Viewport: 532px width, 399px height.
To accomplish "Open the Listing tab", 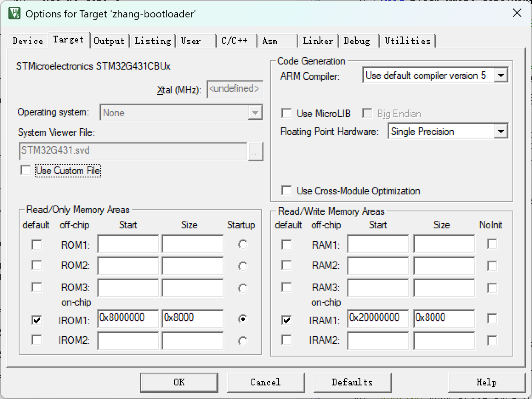I will [x=153, y=41].
